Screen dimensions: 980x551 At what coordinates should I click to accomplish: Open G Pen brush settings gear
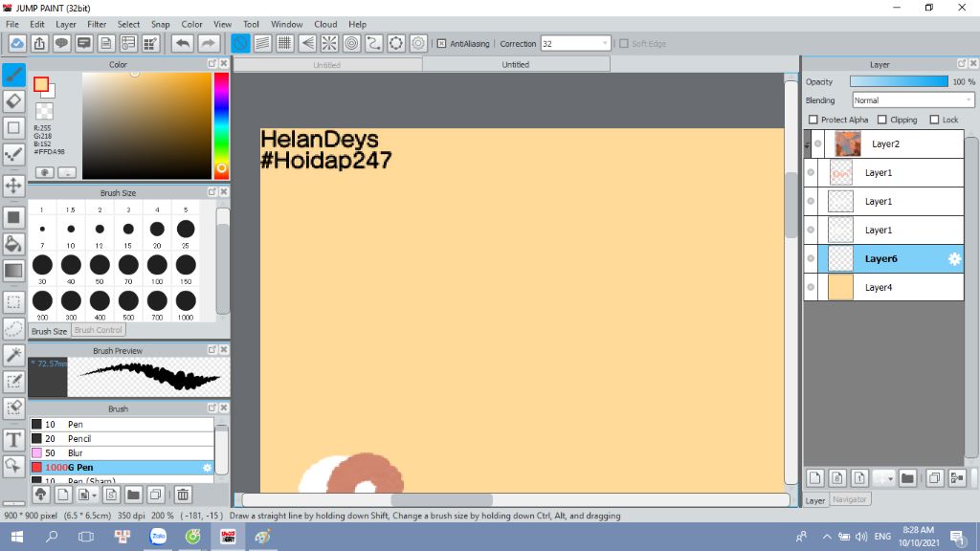(208, 467)
